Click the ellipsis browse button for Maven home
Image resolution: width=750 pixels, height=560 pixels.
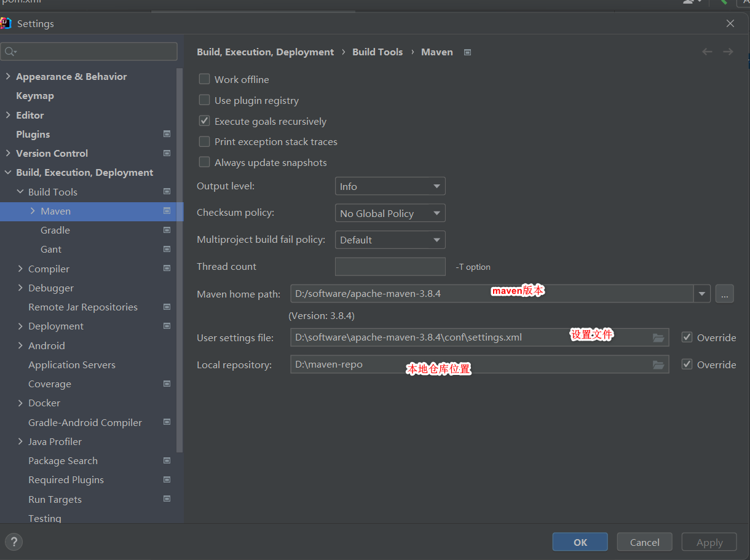pyautogui.click(x=725, y=294)
